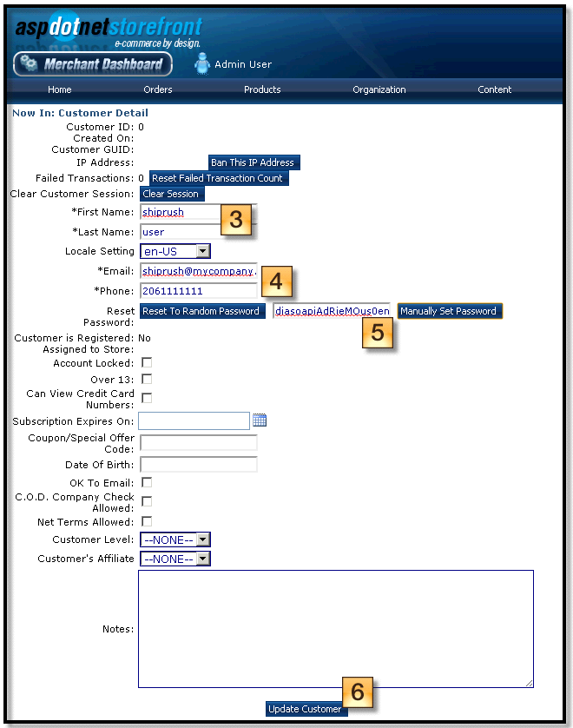Go to the Home menu
The height and width of the screenshot is (728, 573).
click(x=60, y=89)
